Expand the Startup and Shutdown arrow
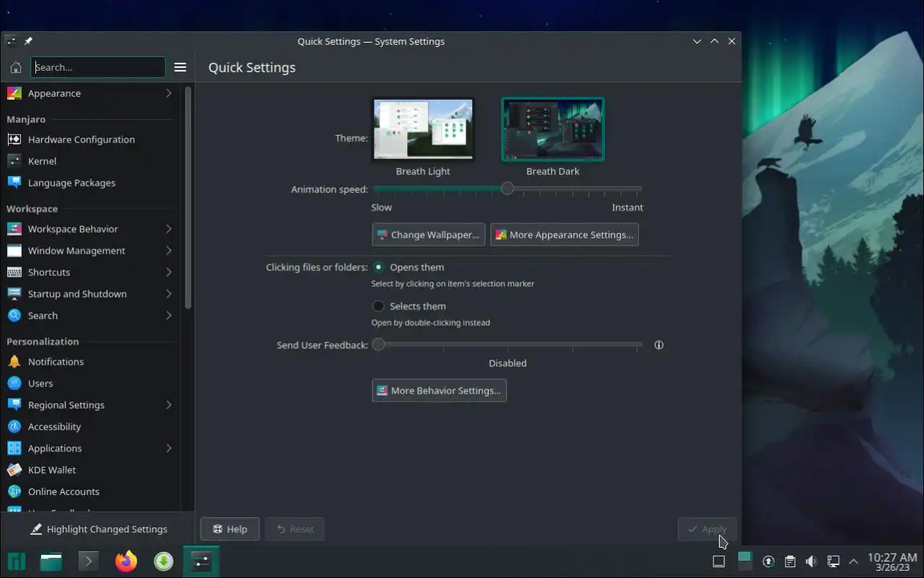 point(169,294)
